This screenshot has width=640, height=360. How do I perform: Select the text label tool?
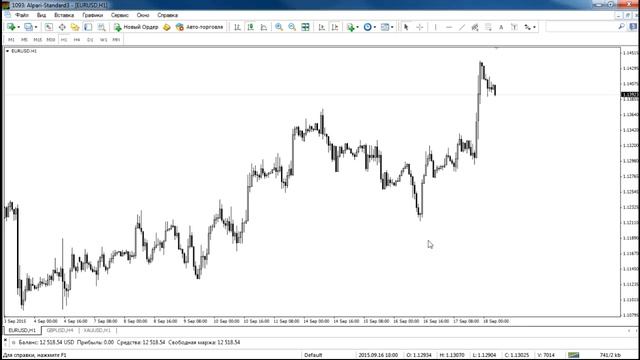pyautogui.click(x=514, y=27)
